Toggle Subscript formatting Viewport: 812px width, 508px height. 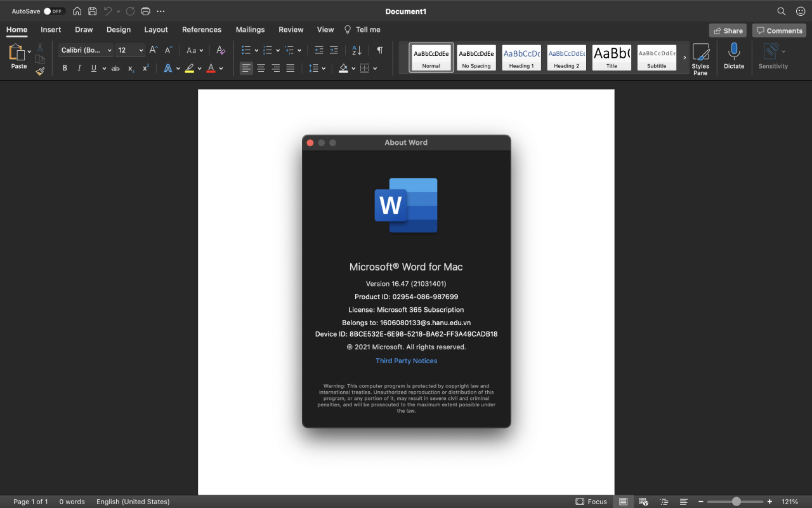coord(131,68)
